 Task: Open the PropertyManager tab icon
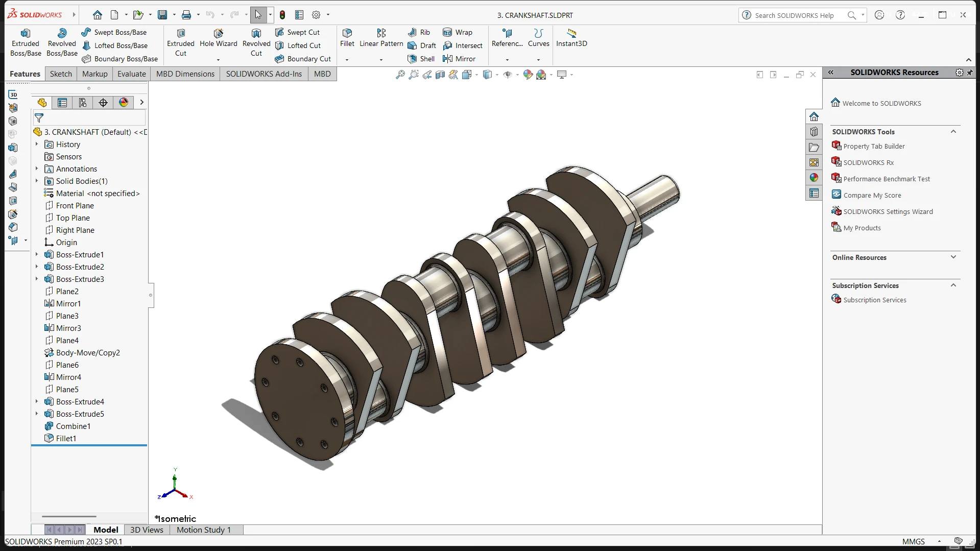(x=62, y=103)
